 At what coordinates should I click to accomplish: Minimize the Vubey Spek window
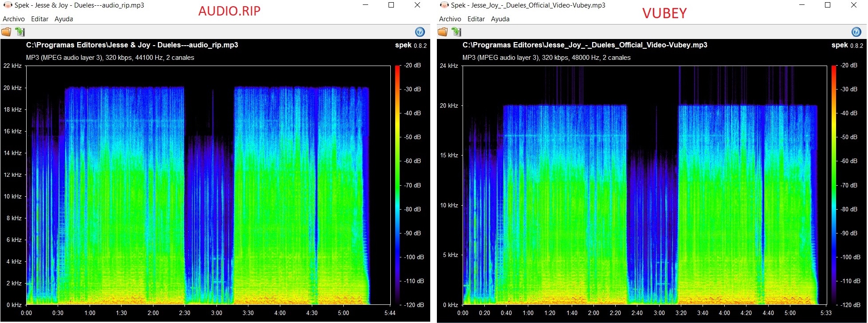[x=802, y=5]
